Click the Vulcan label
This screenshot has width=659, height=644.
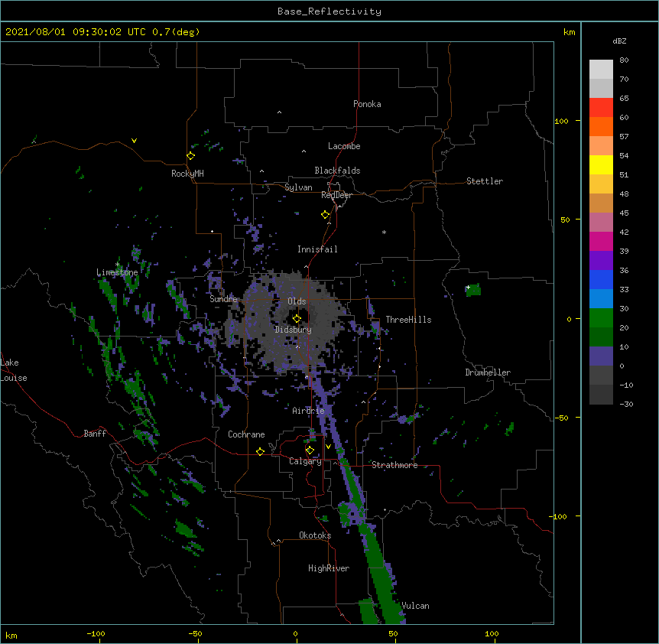(415, 606)
